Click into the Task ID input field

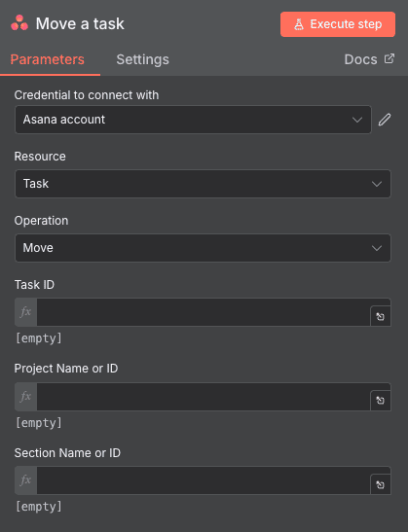point(204,312)
